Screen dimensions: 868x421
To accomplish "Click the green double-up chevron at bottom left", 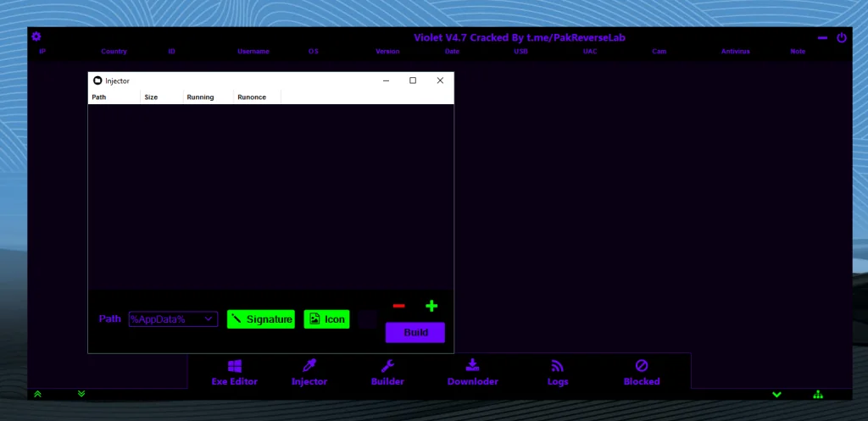I will click(x=37, y=394).
